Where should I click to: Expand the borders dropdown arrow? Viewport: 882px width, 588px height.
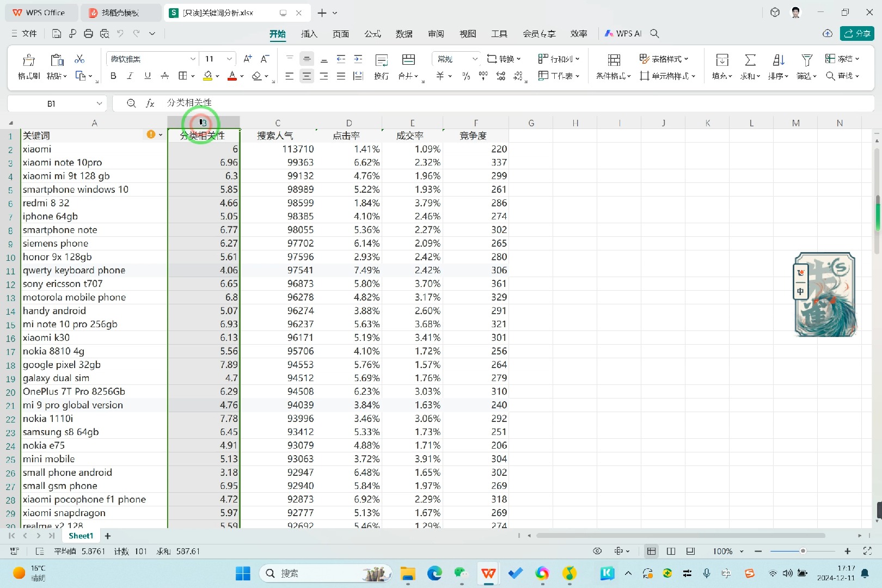click(193, 76)
